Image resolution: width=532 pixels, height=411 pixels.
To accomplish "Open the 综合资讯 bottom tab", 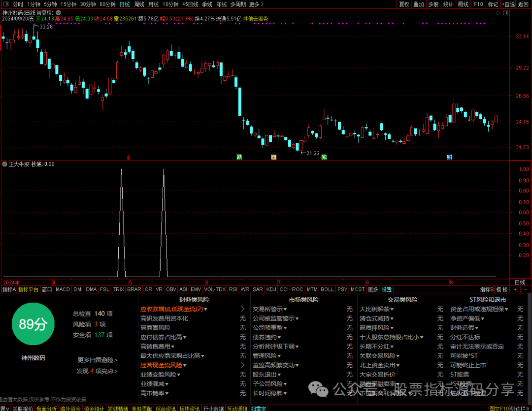I will [x=166, y=408].
